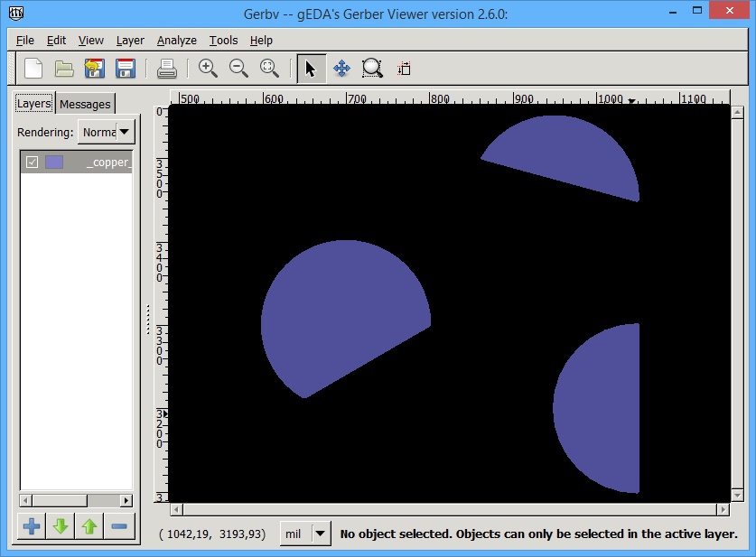
Task: Click the sidebar pane divider handle
Action: point(148,319)
